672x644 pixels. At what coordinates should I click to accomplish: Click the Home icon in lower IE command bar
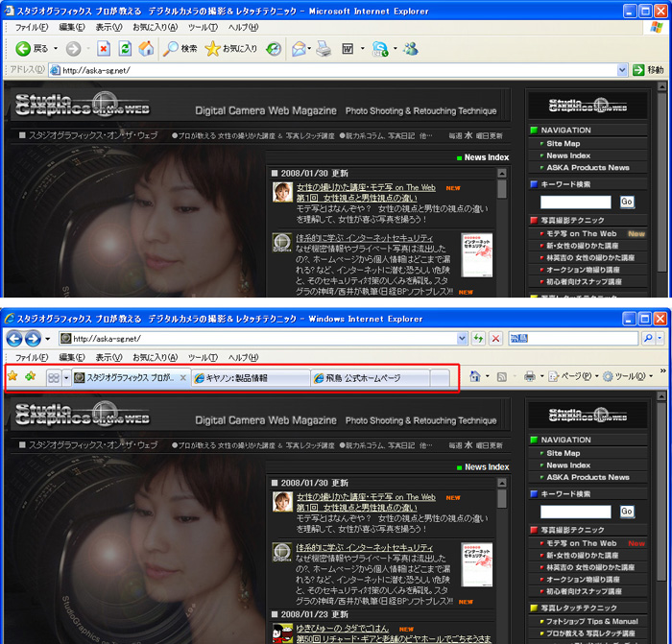tap(474, 376)
